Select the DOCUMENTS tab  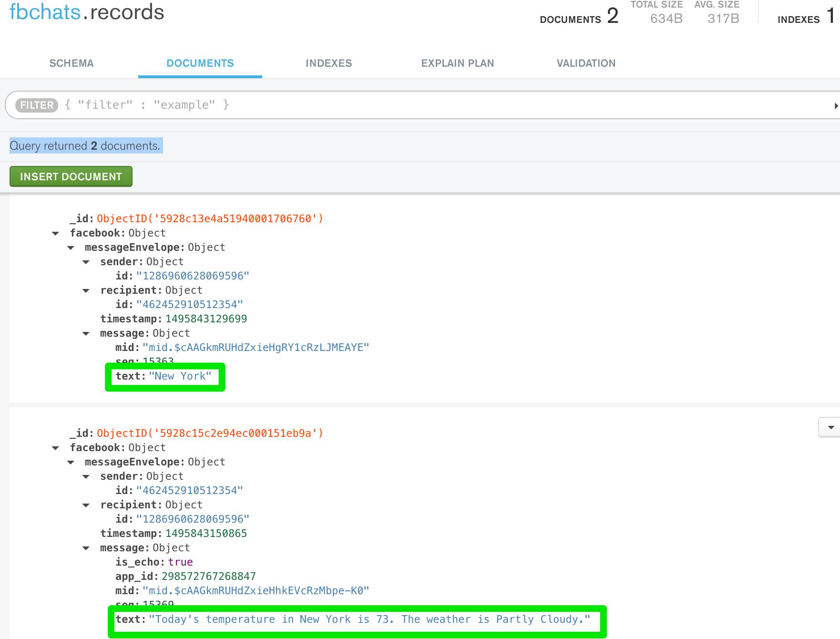[x=200, y=63]
